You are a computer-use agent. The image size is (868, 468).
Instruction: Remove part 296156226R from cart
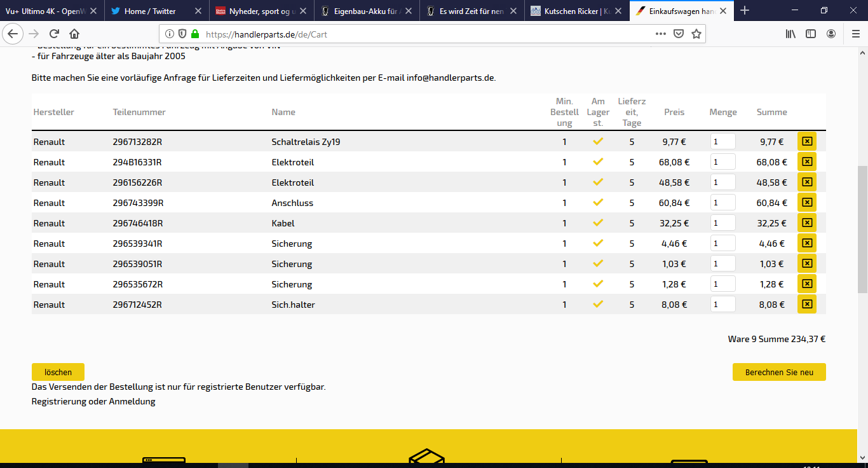pos(807,182)
